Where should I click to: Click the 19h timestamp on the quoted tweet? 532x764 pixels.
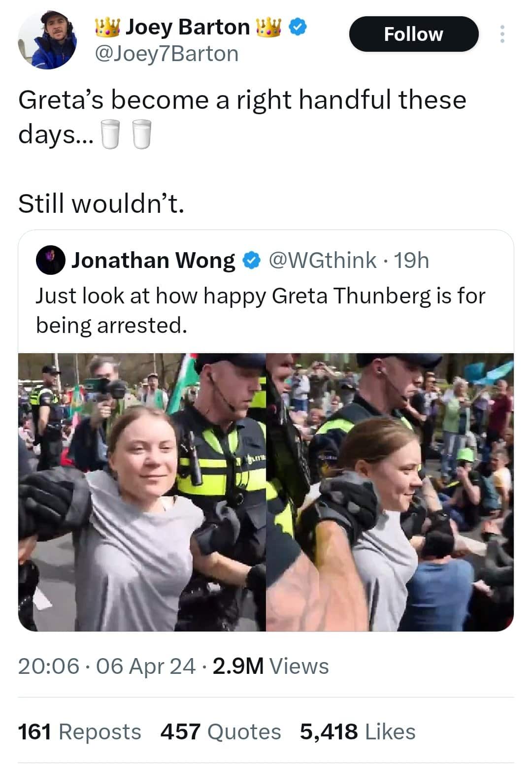tap(412, 260)
